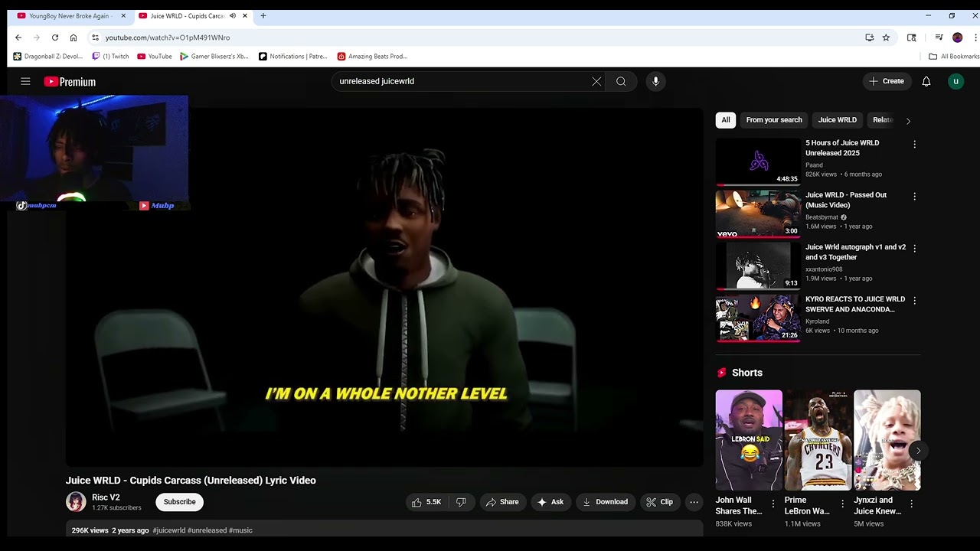This screenshot has height=551, width=980.
Task: Switch to YoungBoy Never Broke Again tab
Action: tap(70, 15)
